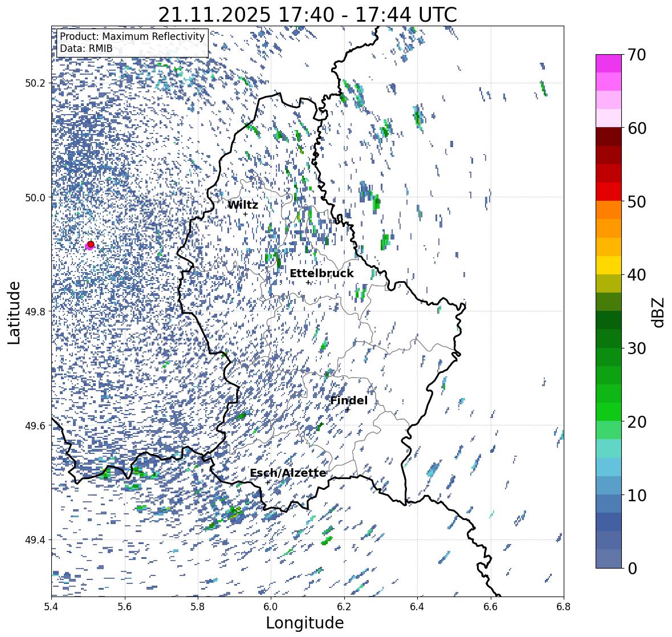The width and height of the screenshot is (672, 637).
Task: Click latitude tick label 49.6
Action: click(x=35, y=425)
